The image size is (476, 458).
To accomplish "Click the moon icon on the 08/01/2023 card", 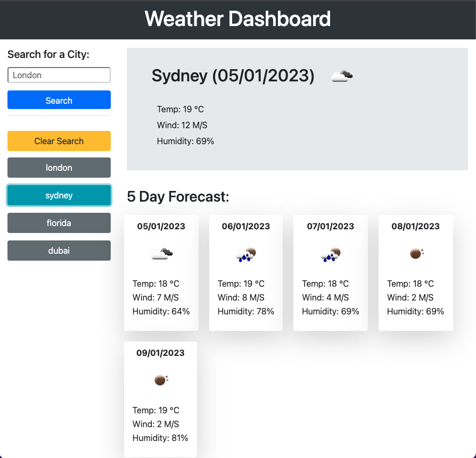I will (415, 254).
